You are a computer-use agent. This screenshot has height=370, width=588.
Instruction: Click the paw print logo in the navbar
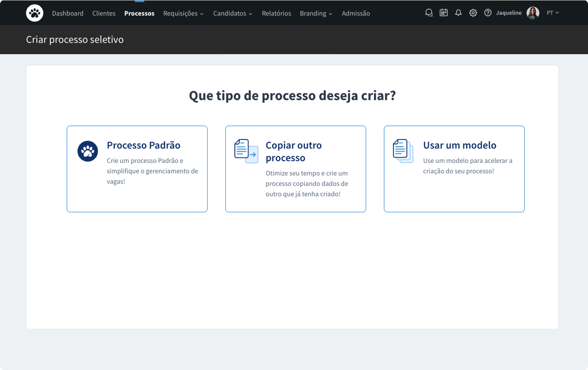35,13
